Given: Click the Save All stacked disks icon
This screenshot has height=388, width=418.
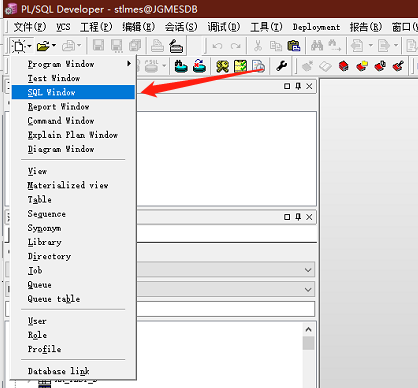Looking at the screenshot, I should pos(135,46).
